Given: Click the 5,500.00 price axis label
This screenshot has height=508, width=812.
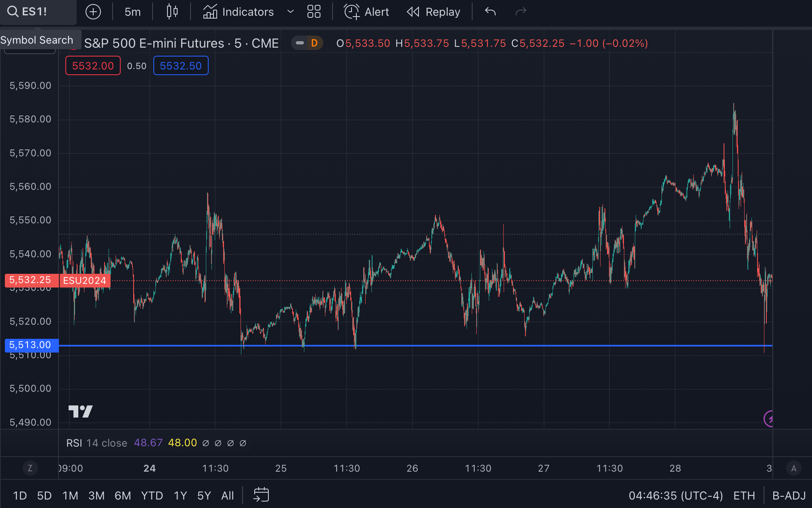Looking at the screenshot, I should (31, 388).
